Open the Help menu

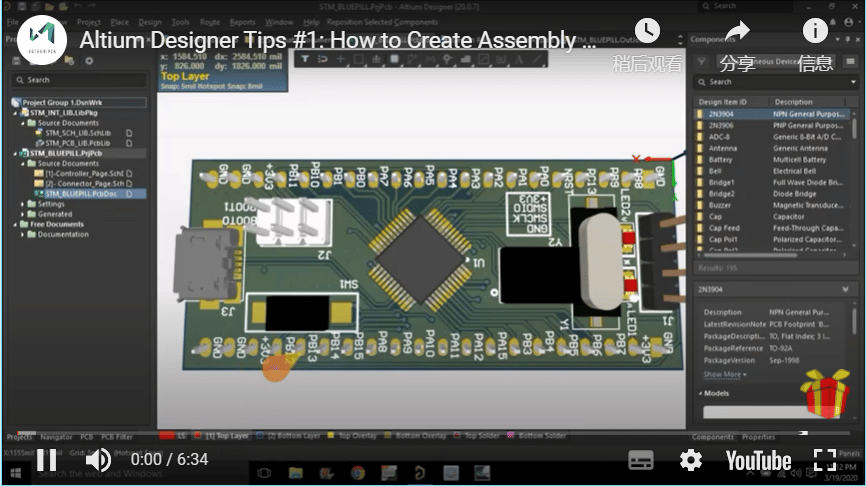click(311, 22)
